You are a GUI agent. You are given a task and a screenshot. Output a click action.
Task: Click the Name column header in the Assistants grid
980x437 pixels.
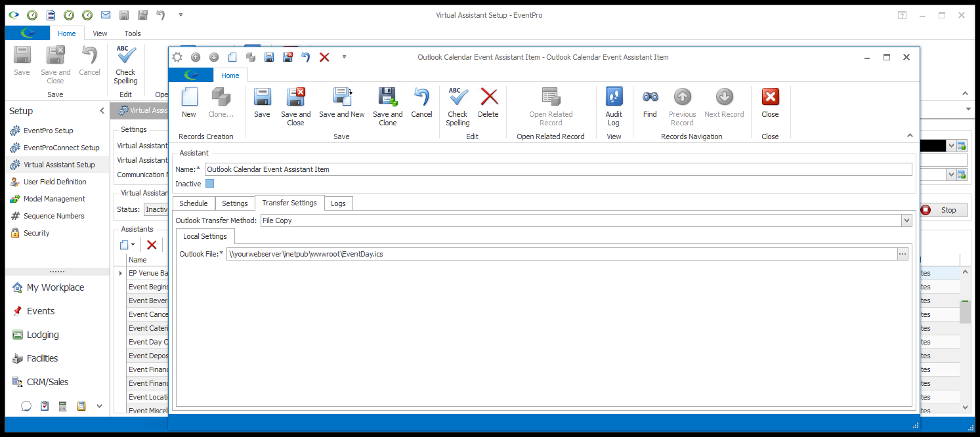pos(147,260)
